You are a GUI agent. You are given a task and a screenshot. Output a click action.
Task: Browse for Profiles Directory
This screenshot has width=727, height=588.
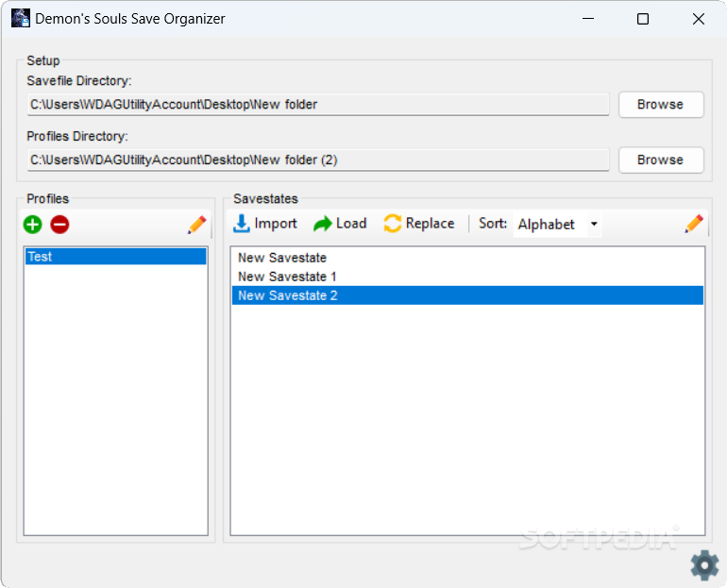(661, 160)
